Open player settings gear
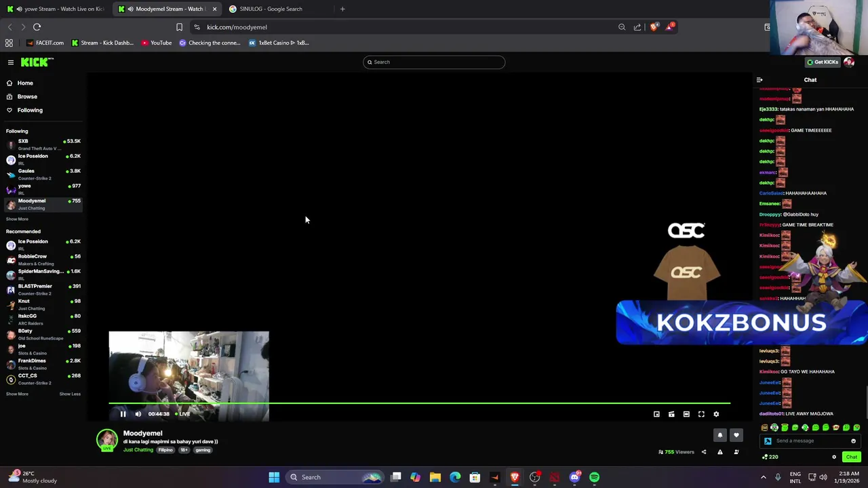Screen dimensions: 868x488 (x=716, y=414)
